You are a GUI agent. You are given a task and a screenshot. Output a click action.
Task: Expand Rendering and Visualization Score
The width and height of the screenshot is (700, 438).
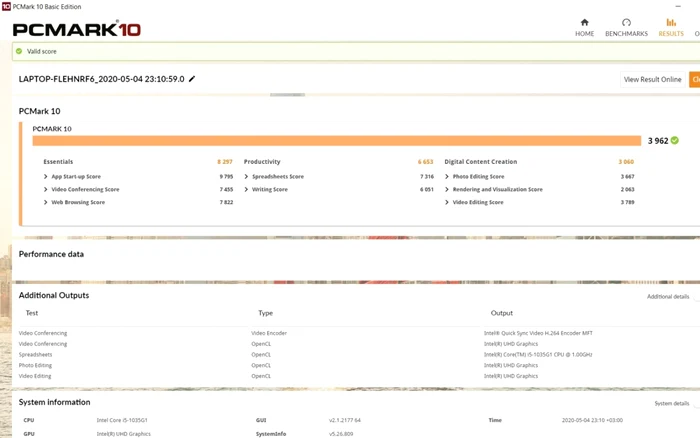[x=447, y=189]
